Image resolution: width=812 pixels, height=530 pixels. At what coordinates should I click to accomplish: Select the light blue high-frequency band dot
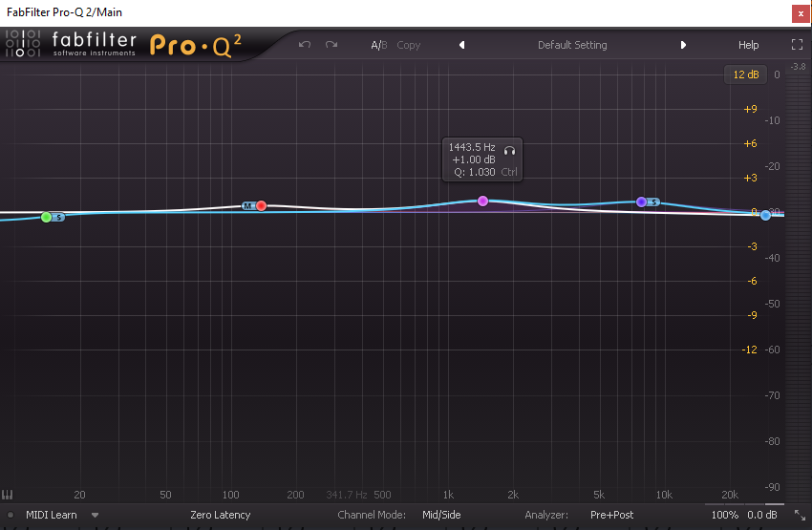(765, 215)
